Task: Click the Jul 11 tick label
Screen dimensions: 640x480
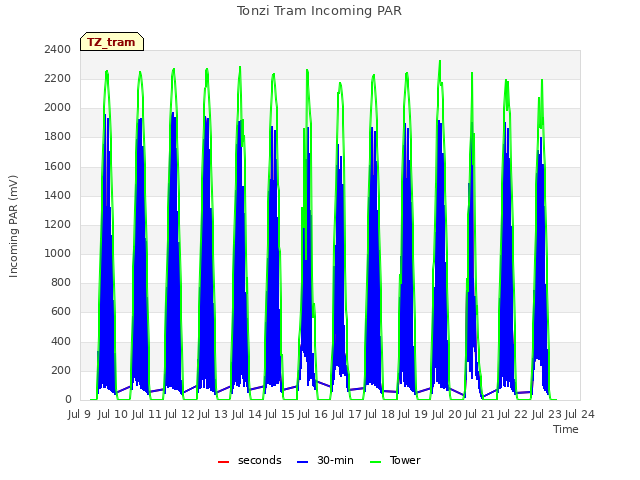Action: (146, 415)
